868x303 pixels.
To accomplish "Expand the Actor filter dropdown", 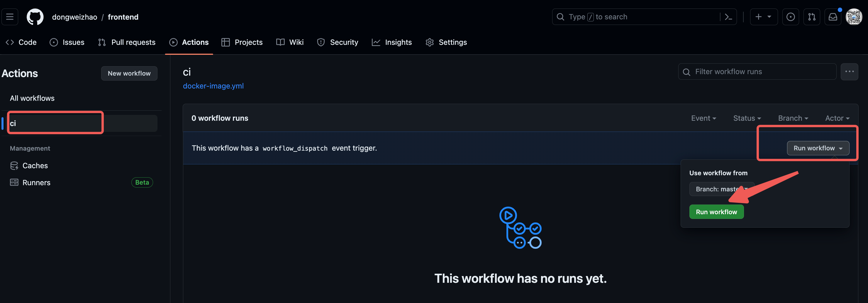I will coord(837,118).
